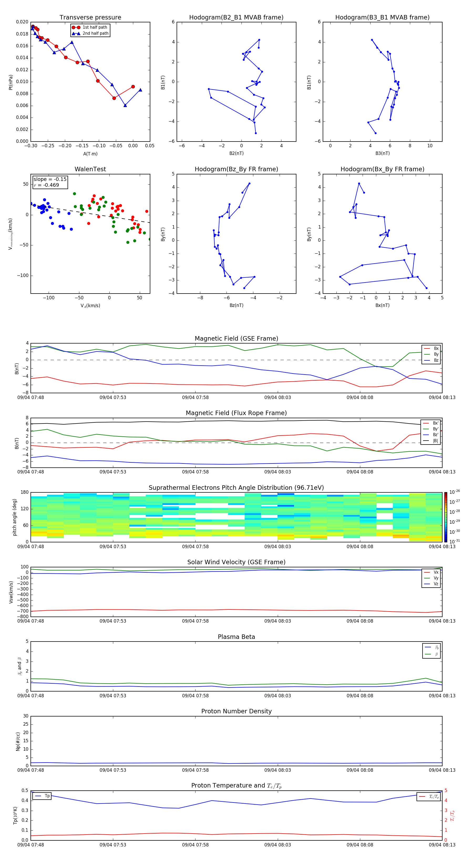
Task: Click the pitch angle intensity colorbar
Action: click(446, 517)
